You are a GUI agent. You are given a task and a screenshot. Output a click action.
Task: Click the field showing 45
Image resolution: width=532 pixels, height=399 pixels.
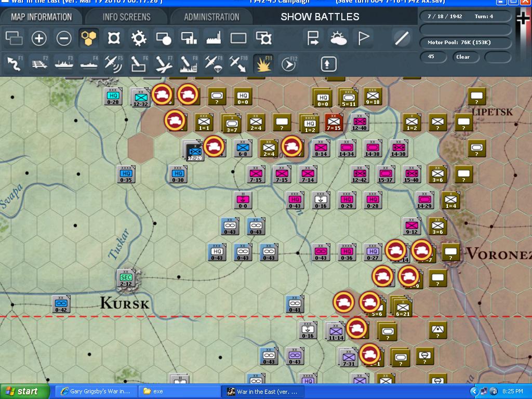432,57
